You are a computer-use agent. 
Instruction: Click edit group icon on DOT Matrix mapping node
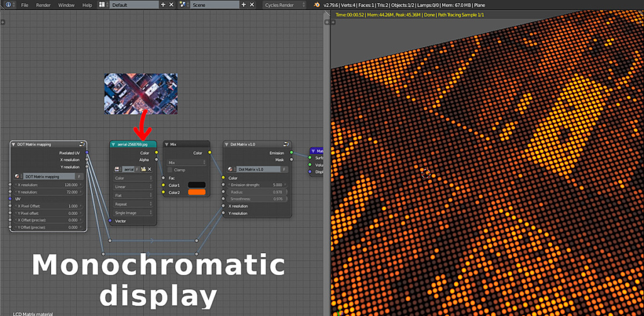point(82,144)
